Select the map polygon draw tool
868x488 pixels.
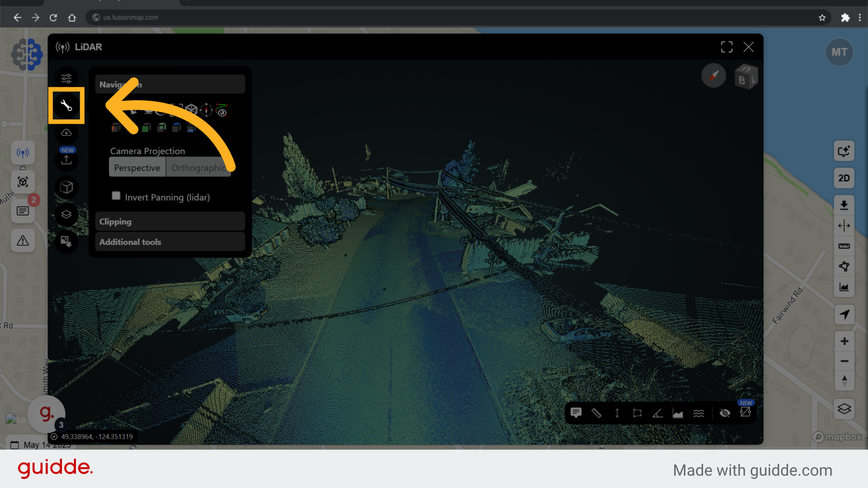pyautogui.click(x=844, y=267)
